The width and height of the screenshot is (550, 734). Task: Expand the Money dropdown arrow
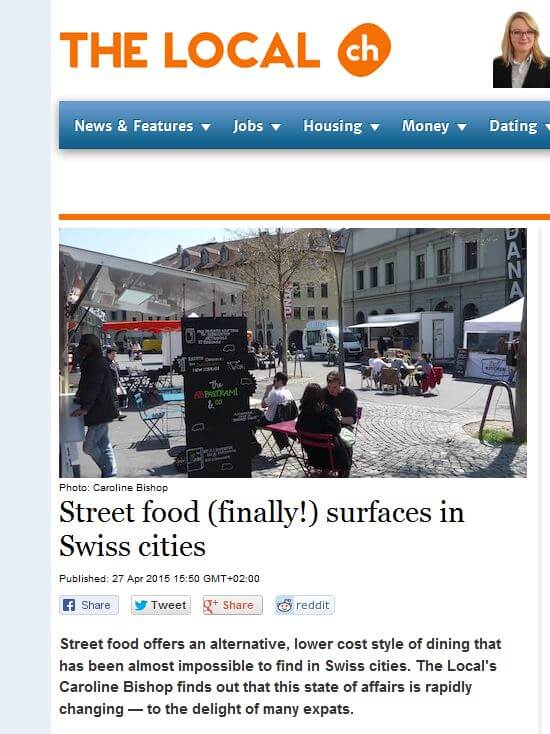tap(462, 126)
